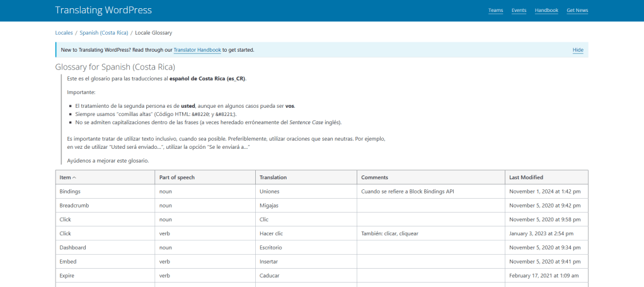The image size is (644, 287).
Task: Click the Dashboard glossary item
Action: point(72,248)
